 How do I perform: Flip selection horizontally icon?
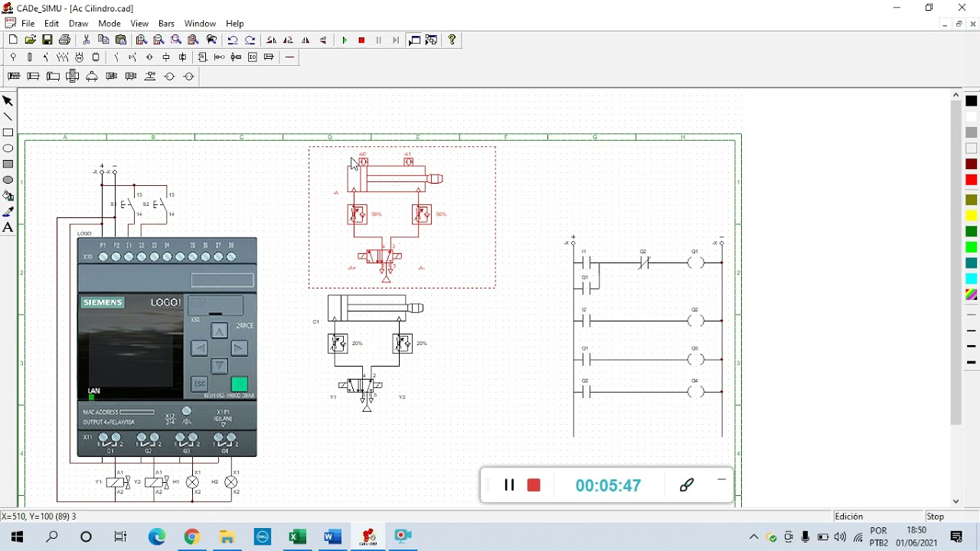click(305, 40)
